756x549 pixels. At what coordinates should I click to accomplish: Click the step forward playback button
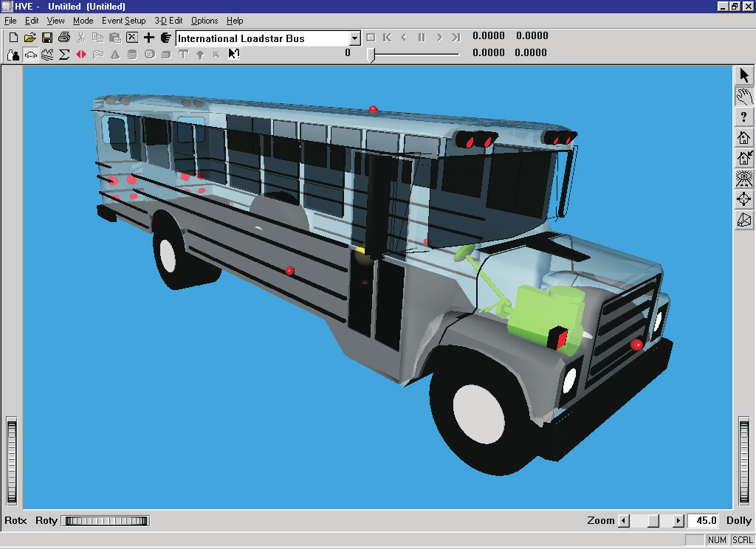tap(439, 37)
